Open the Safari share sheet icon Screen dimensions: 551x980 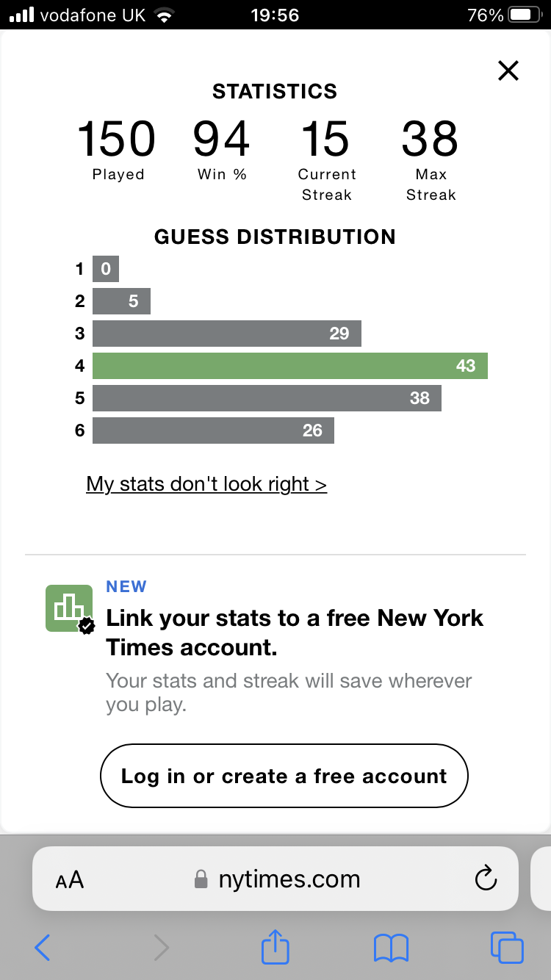[x=275, y=946]
